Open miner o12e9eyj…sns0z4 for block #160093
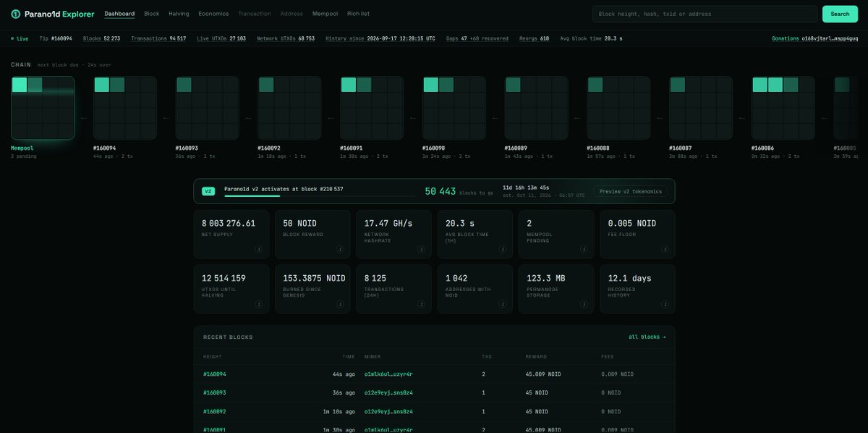 (388, 392)
